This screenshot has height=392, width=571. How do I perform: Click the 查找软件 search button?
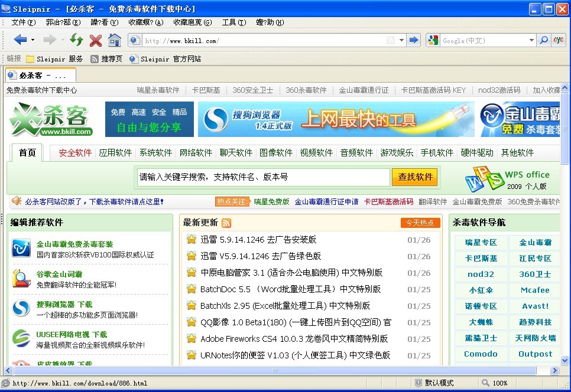click(x=416, y=177)
